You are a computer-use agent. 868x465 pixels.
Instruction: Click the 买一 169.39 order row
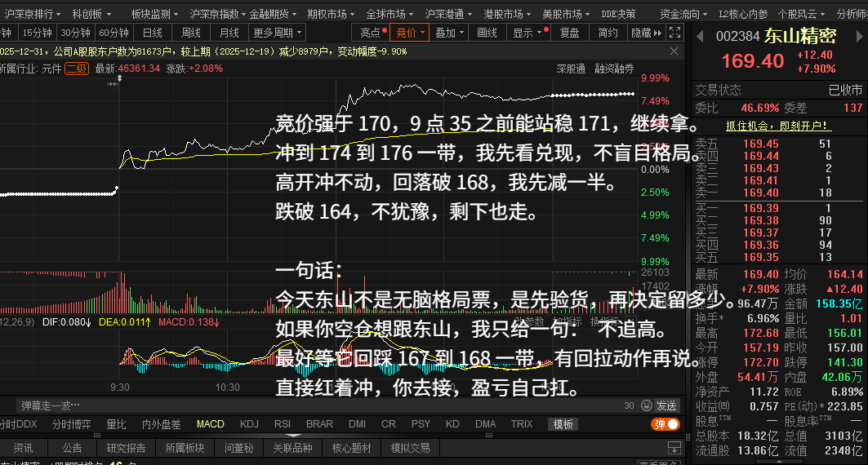[777, 209]
